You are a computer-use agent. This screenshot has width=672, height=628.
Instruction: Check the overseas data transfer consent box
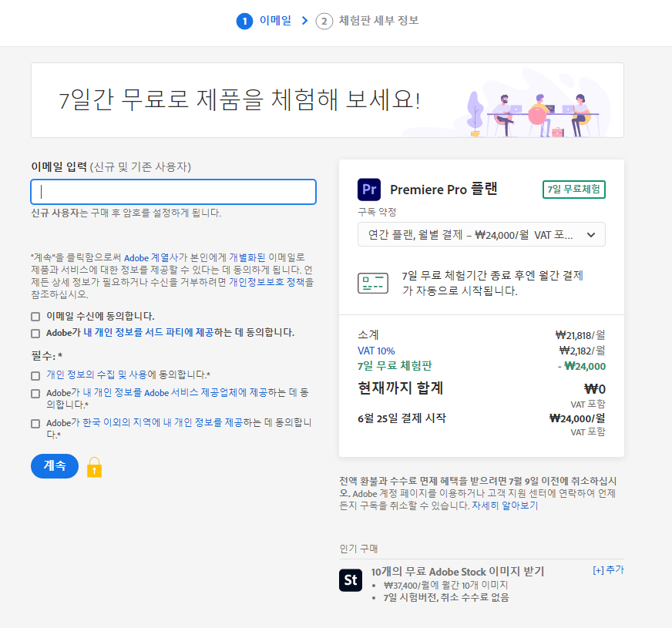pyautogui.click(x=35, y=424)
